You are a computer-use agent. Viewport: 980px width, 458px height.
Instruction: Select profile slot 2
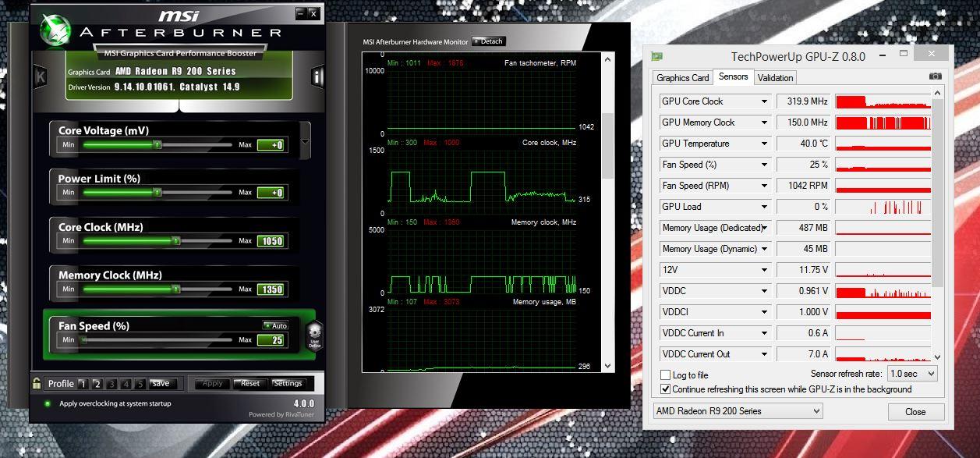[x=97, y=383]
